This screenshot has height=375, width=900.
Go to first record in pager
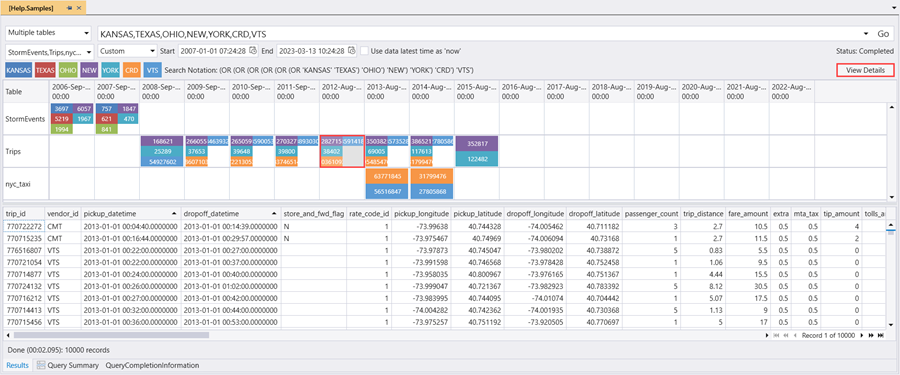777,335
